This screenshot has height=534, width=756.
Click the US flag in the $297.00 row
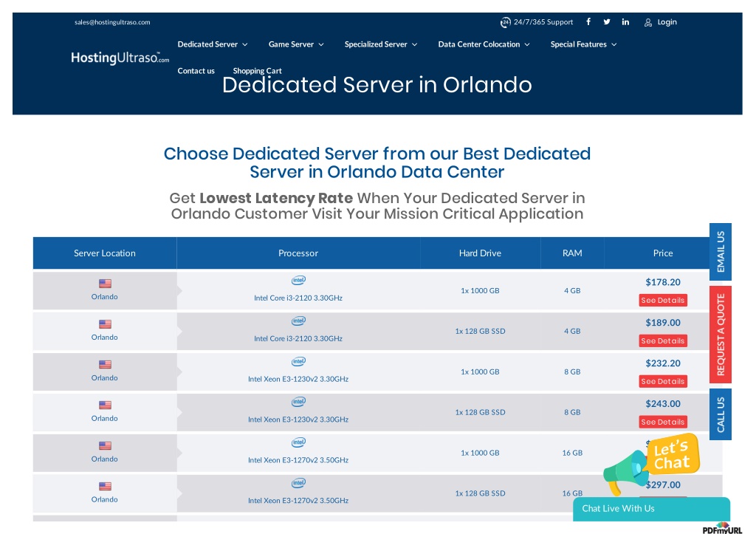point(105,486)
